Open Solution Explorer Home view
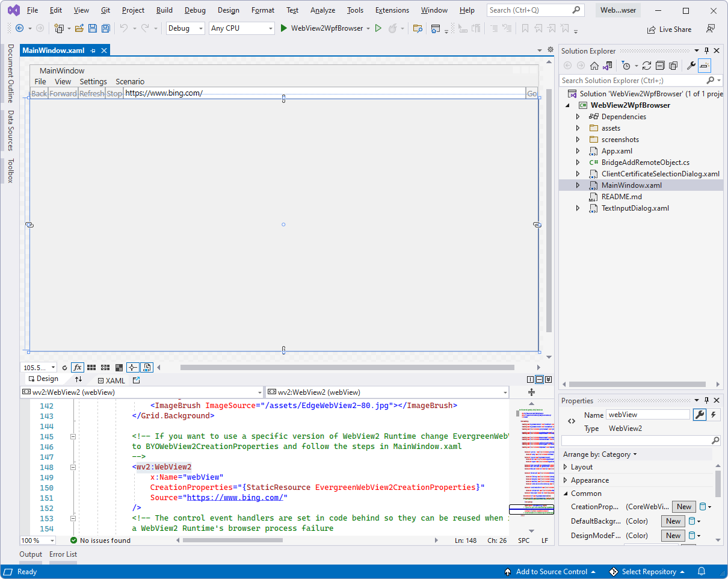The width and height of the screenshot is (728, 579). pyautogui.click(x=594, y=66)
